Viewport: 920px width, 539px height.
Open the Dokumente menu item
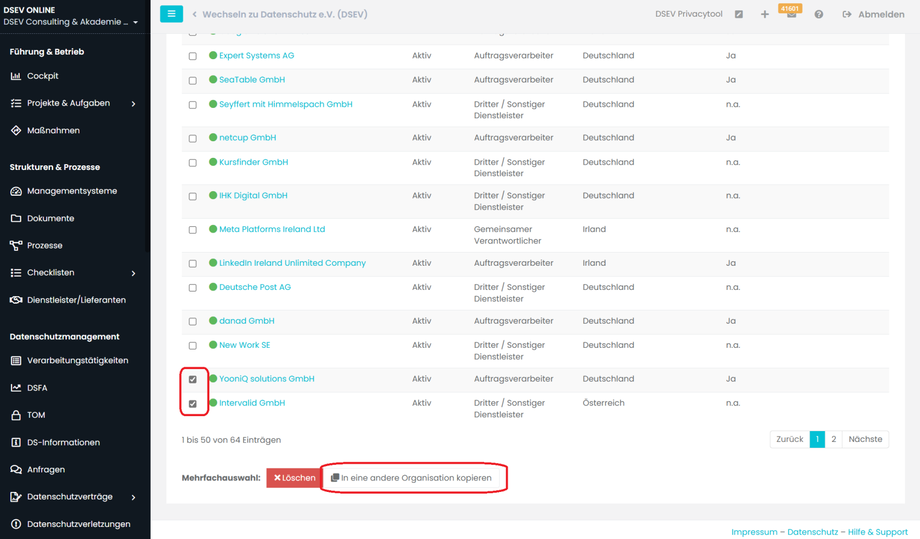[50, 218]
